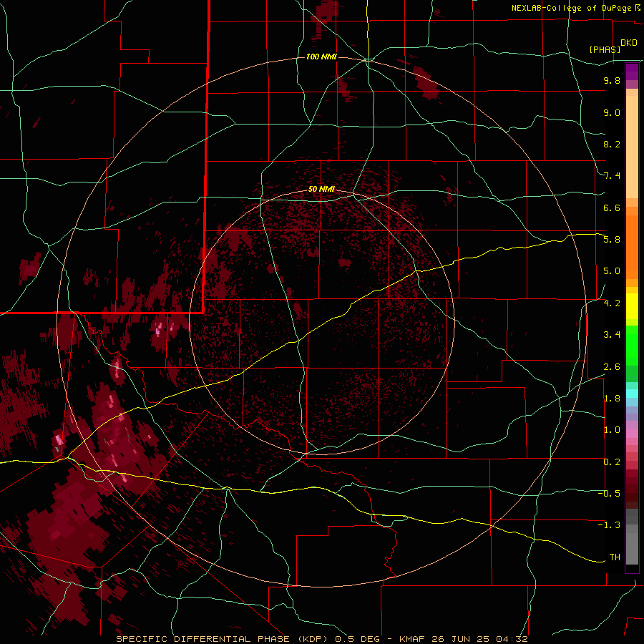Select the -1.3 scale label
This screenshot has width=644, height=644.
(609, 525)
